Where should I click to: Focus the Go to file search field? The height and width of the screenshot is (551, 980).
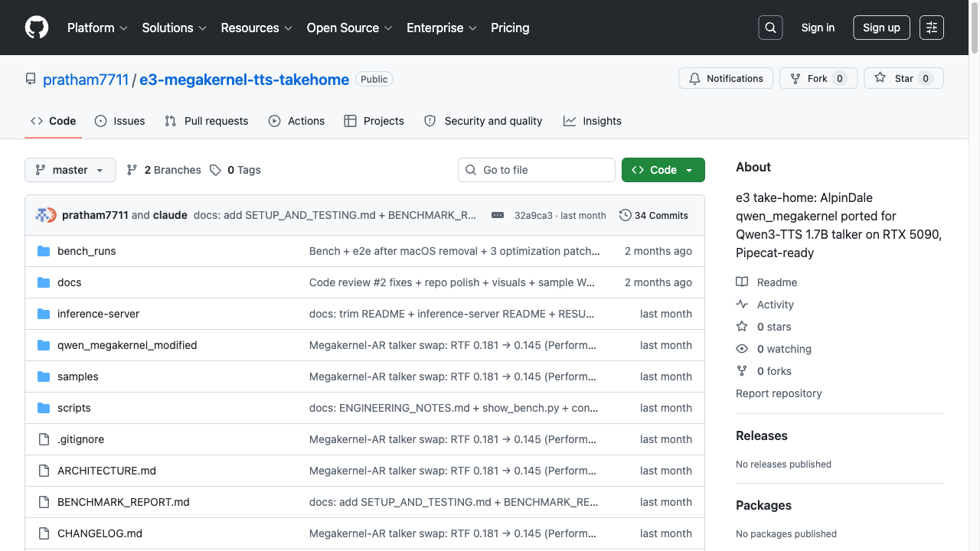point(537,170)
